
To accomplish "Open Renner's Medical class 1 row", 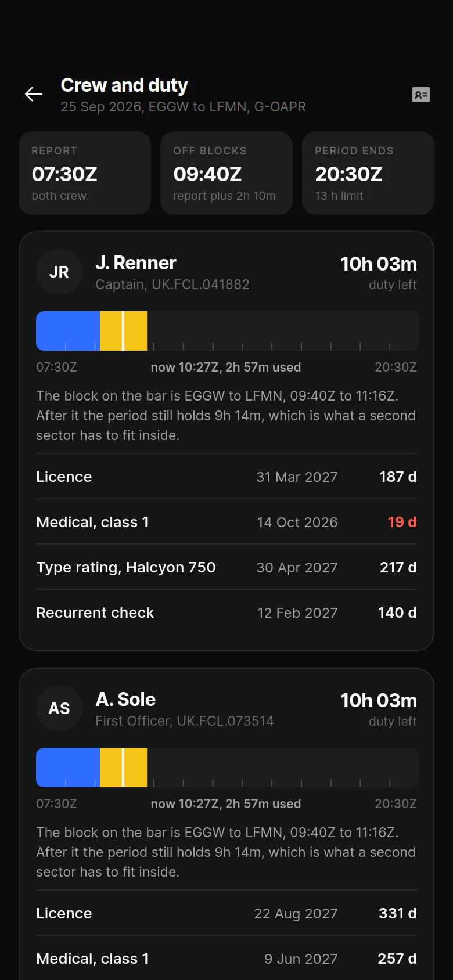I will click(227, 522).
